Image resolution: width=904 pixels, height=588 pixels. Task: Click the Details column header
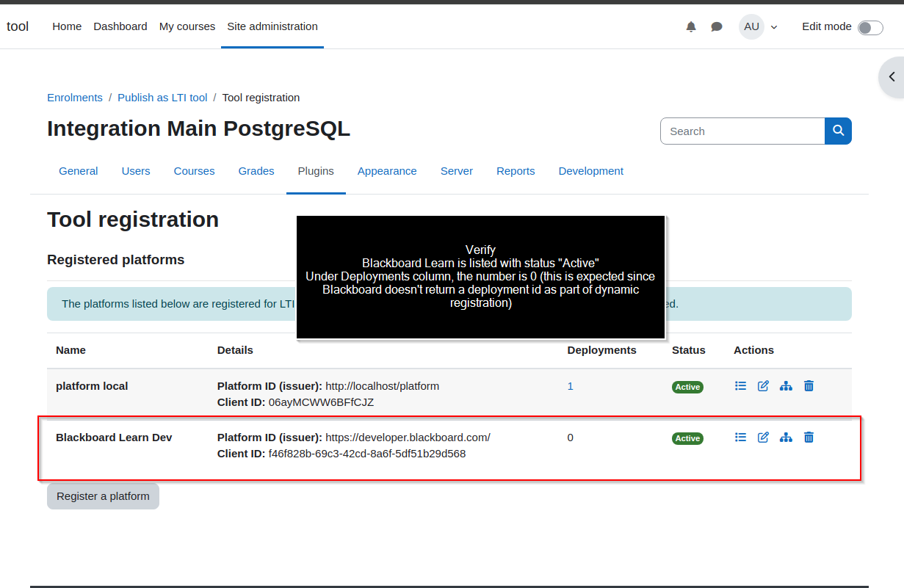click(x=235, y=350)
